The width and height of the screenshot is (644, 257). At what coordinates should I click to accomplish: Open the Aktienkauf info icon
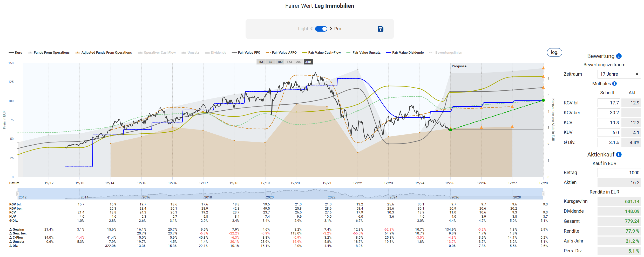[619, 155]
